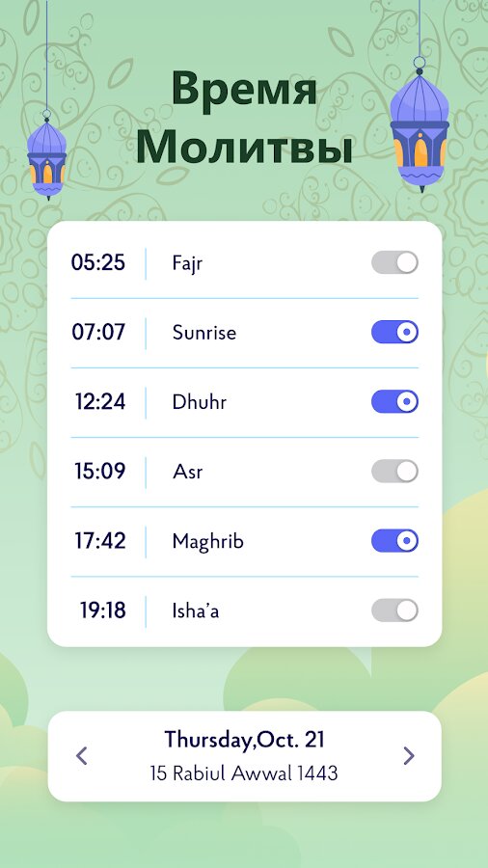Open the Maghrib prayer row label
488x868 pixels.
click(x=207, y=542)
